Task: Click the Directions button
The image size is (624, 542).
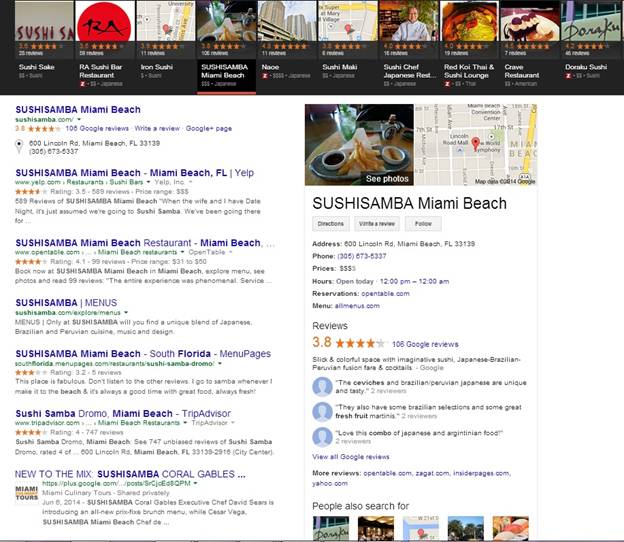Action: [x=331, y=224]
